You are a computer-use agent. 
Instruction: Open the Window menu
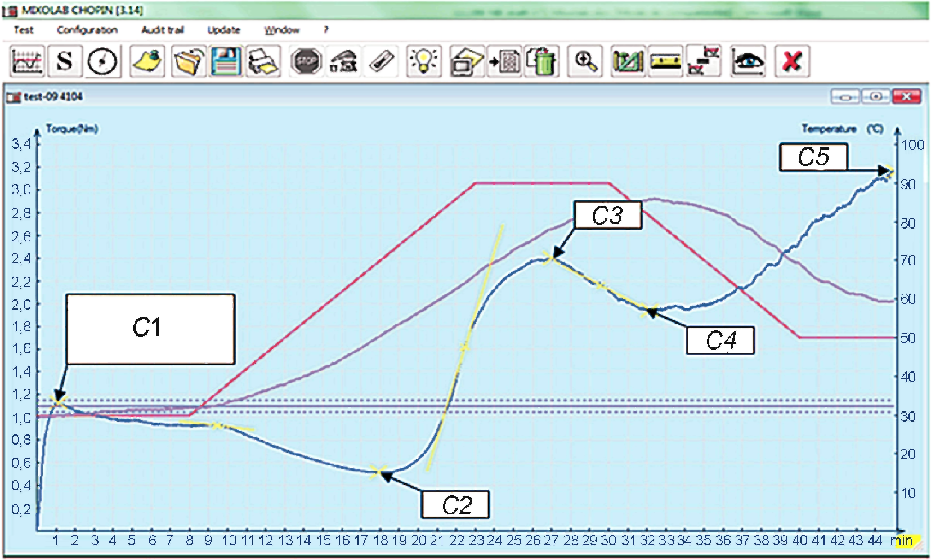(282, 30)
